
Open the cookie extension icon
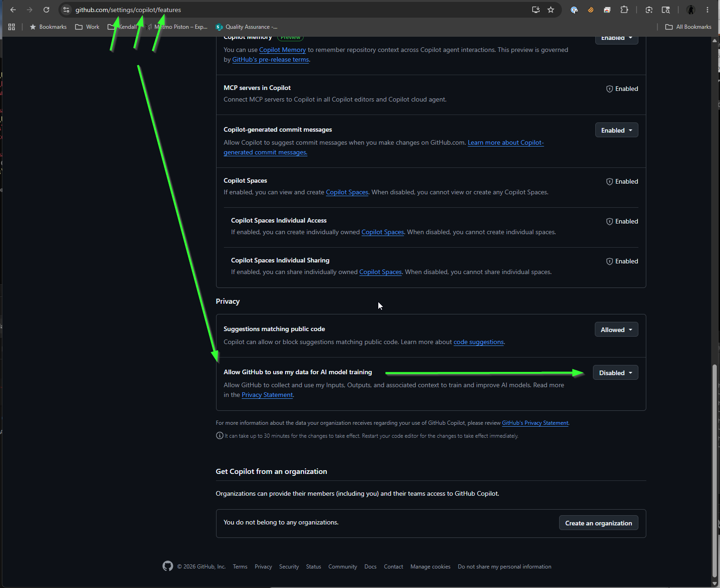pyautogui.click(x=591, y=10)
